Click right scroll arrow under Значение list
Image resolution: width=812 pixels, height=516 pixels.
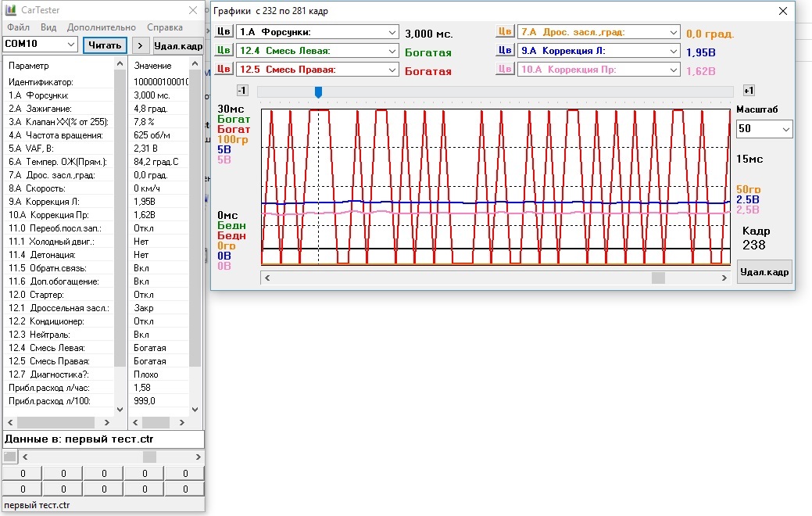coord(182,423)
